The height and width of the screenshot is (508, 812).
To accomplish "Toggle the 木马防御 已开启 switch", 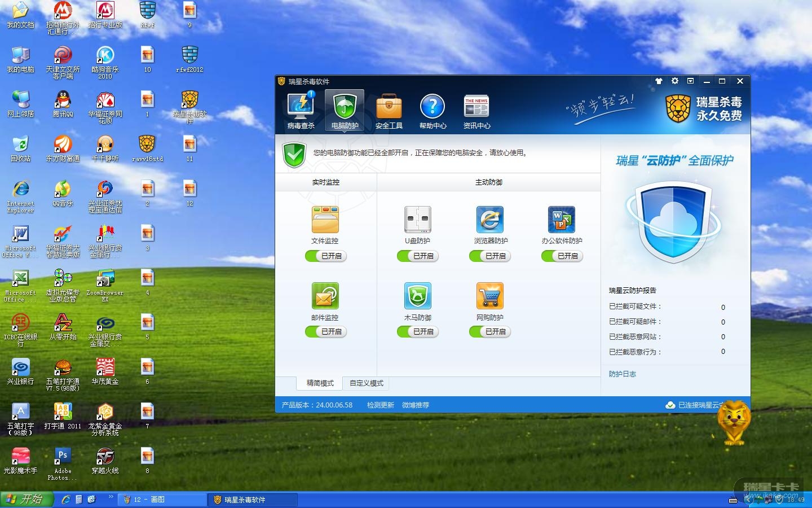I will click(x=418, y=332).
